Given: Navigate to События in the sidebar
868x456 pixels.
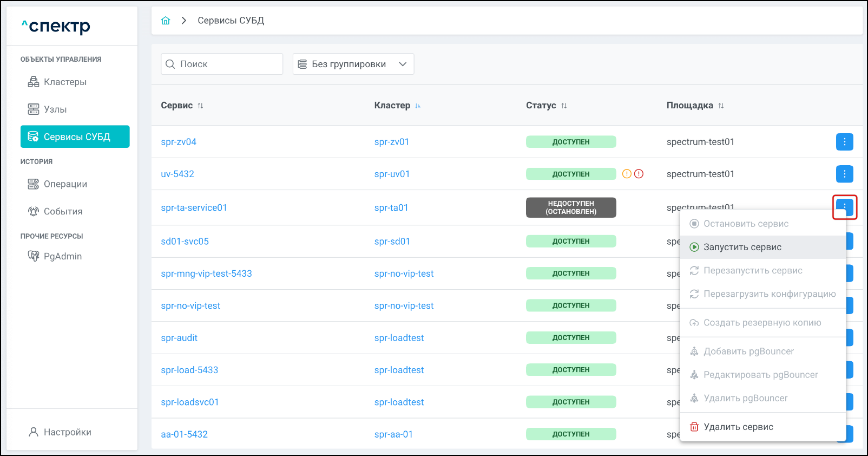Looking at the screenshot, I should [x=63, y=211].
